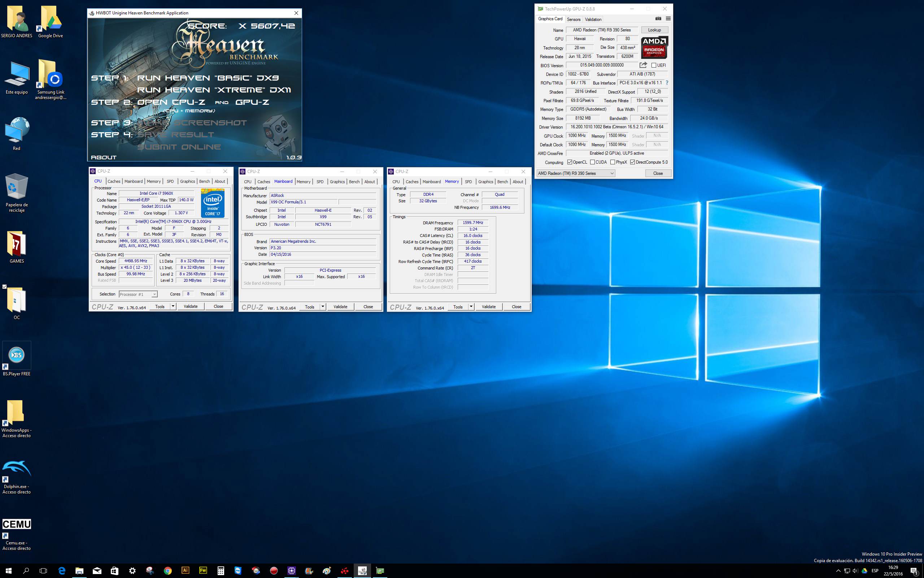Select the Papelera de reciclaje icon
The image size is (924, 578).
pos(16,193)
